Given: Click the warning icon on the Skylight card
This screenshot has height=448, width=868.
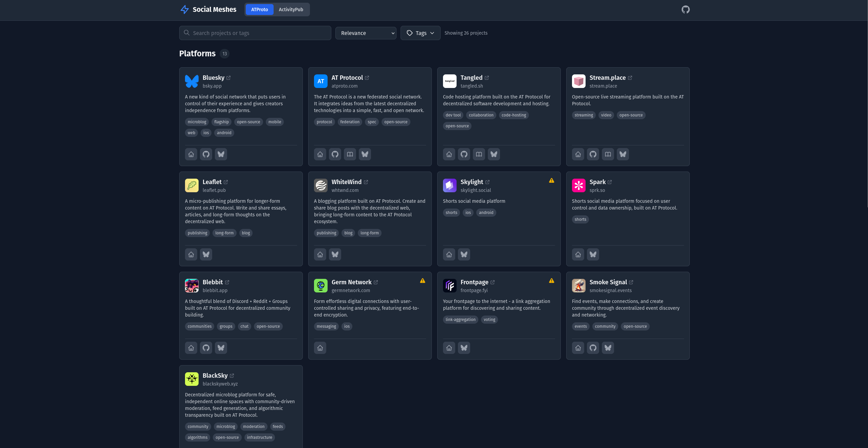Looking at the screenshot, I should (x=551, y=180).
